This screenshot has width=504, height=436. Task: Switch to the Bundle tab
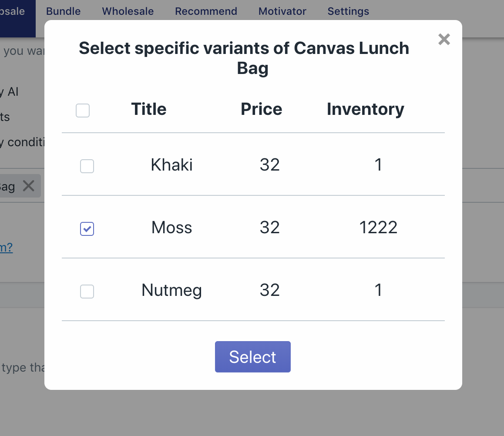[63, 11]
